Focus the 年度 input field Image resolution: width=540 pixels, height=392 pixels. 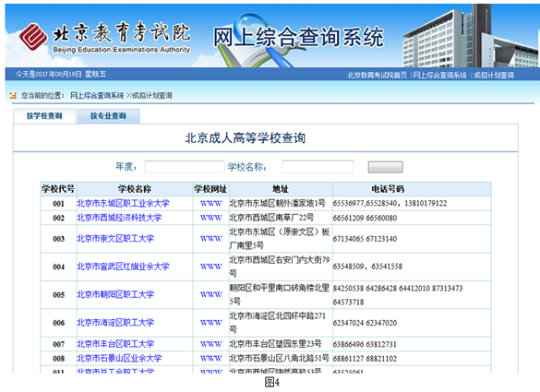click(x=185, y=167)
